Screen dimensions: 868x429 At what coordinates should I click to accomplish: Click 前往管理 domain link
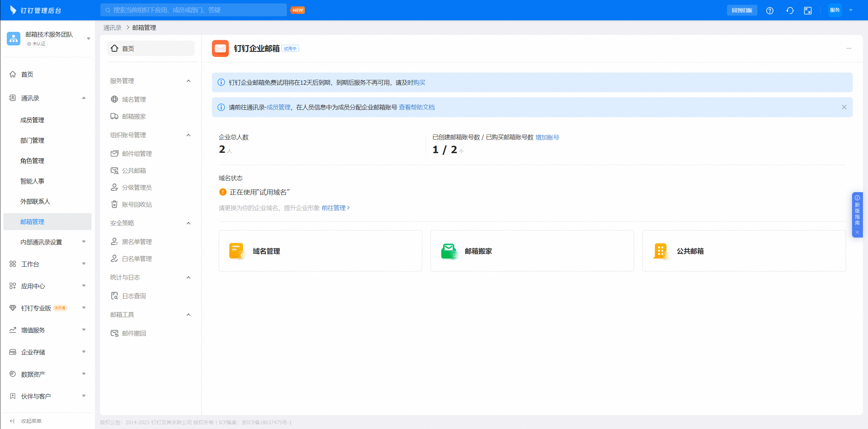(x=336, y=208)
